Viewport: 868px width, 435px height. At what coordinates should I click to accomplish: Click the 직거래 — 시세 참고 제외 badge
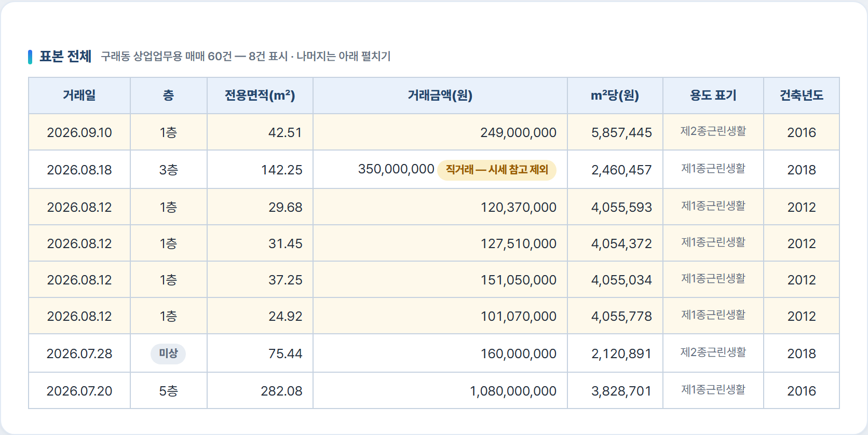tap(497, 170)
